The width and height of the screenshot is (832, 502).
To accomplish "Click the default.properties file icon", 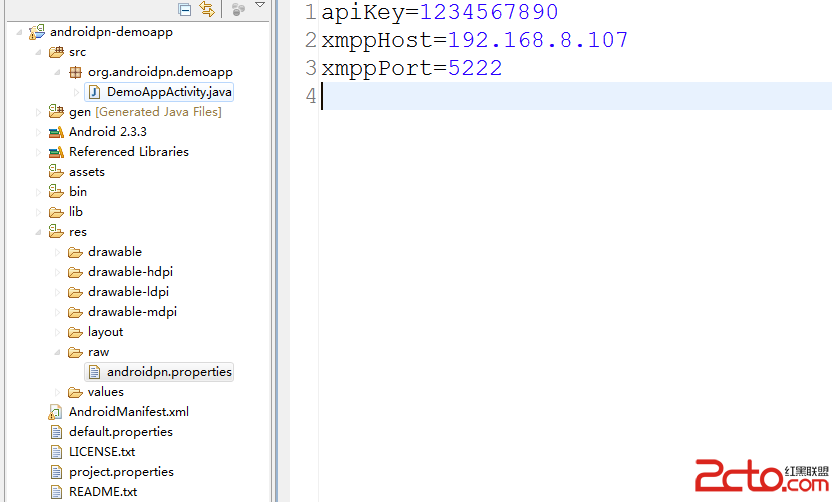I will click(56, 432).
